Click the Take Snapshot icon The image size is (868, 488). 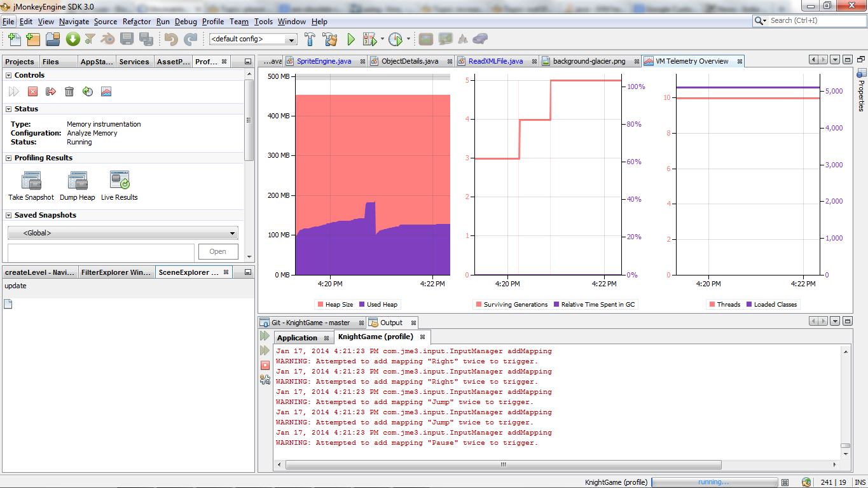click(x=31, y=181)
